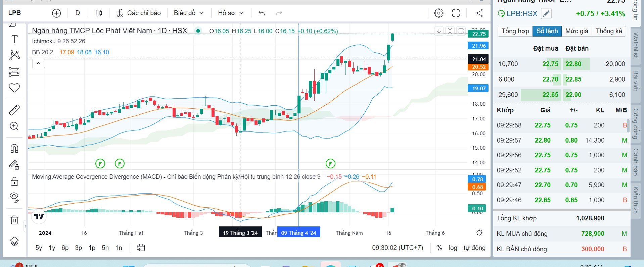Screen dimensions: 644x267
Task: Open the Cảnh báo side tab
Action: (x=636, y=162)
